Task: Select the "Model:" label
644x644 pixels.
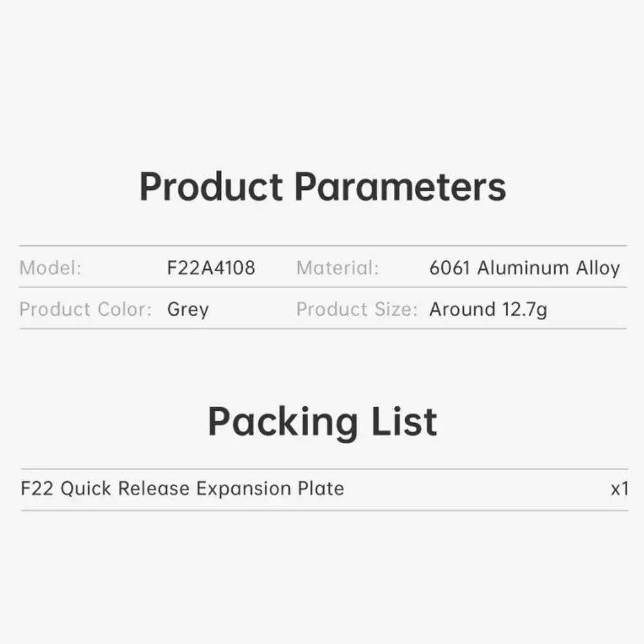Action: (x=50, y=268)
